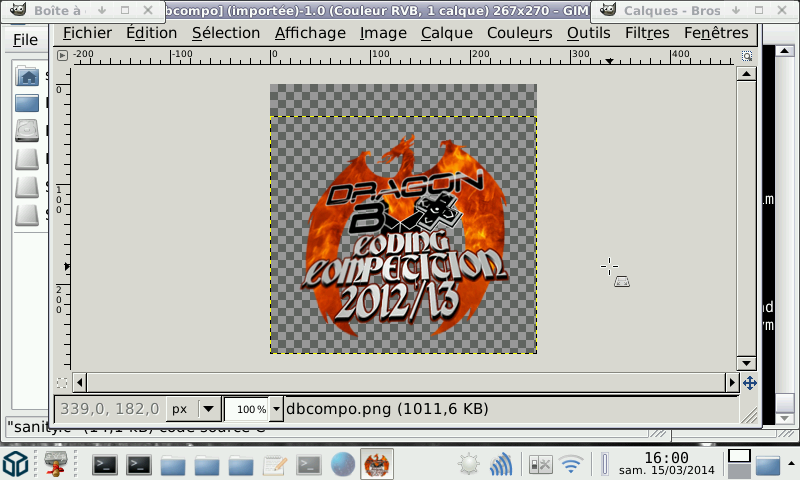The width and height of the screenshot is (800, 480).
Task: Focus the Calques - Bros window title bar
Action: click(x=671, y=11)
